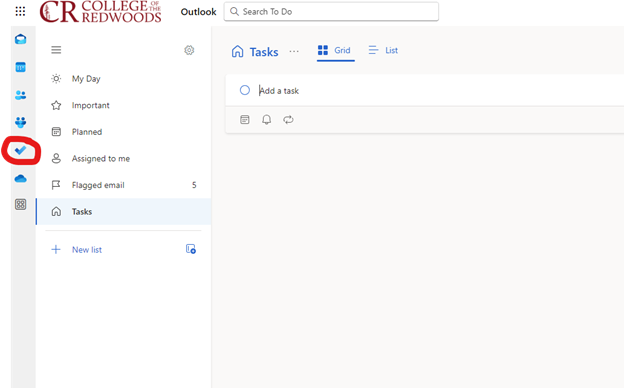The width and height of the screenshot is (624, 388).
Task: Open the More apps icon
Action: pos(21,205)
